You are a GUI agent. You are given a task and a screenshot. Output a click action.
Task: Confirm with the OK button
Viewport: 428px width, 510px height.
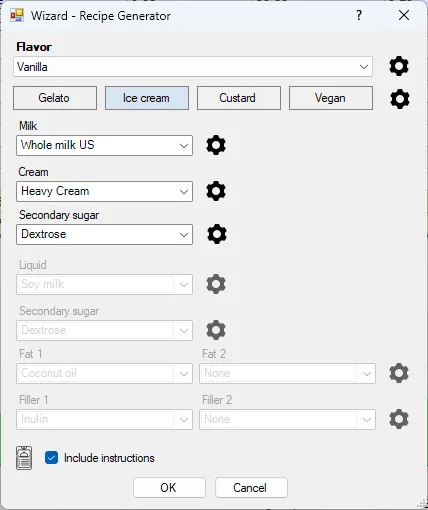pos(169,488)
